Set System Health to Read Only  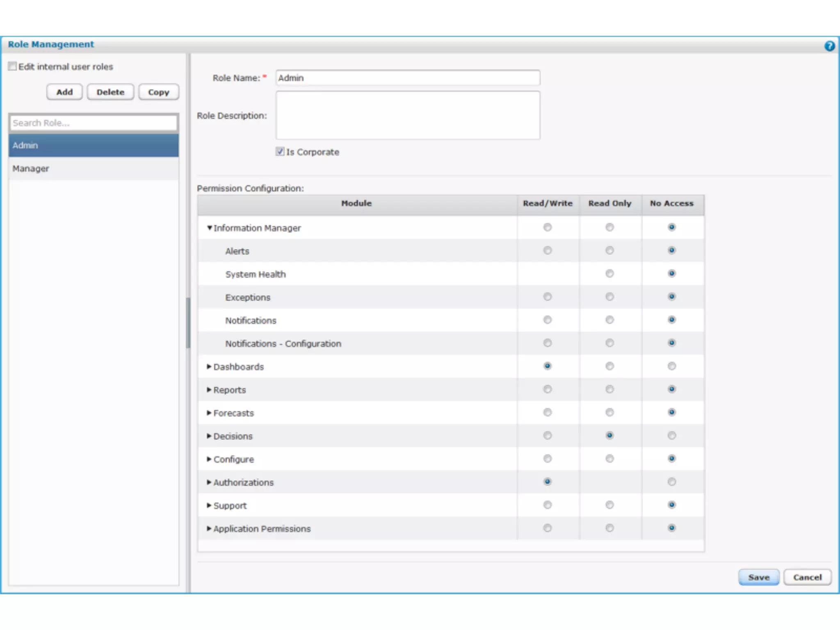609,274
